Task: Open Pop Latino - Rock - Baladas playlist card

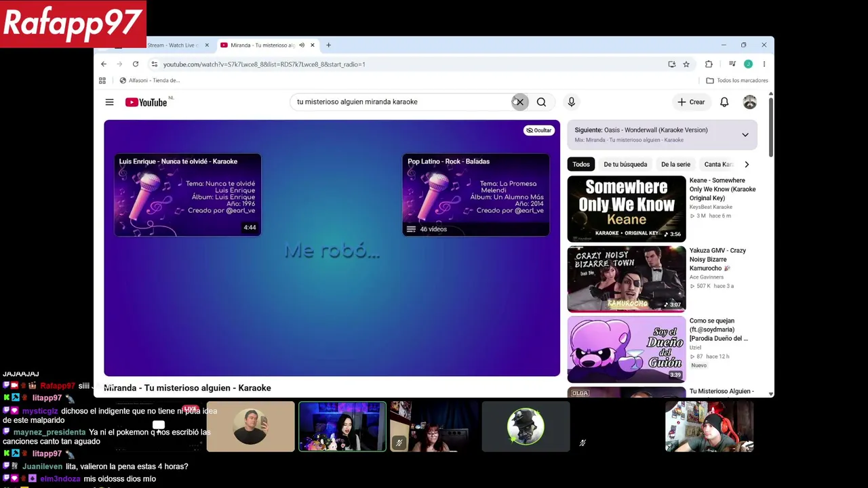Action: [476, 195]
